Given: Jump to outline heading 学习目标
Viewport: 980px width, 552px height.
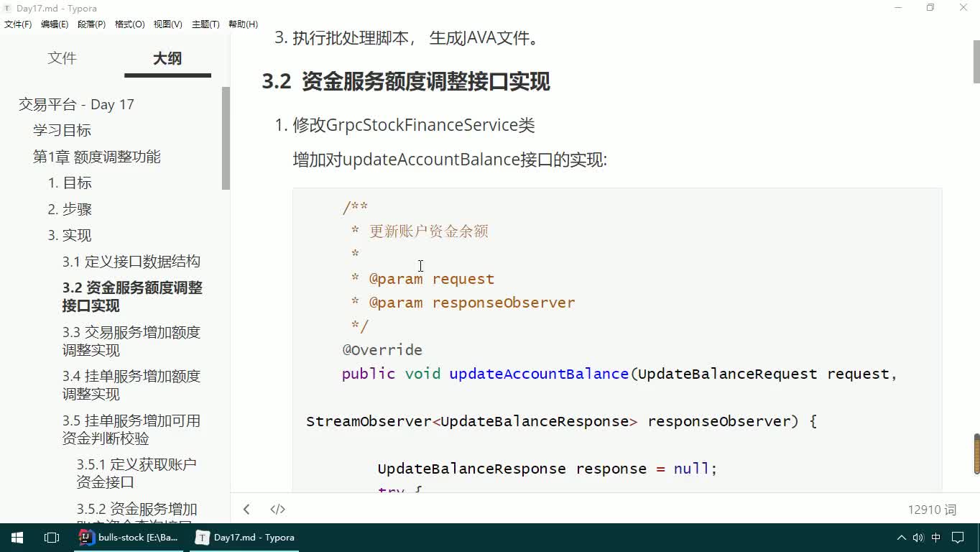Looking at the screenshot, I should pos(62,130).
